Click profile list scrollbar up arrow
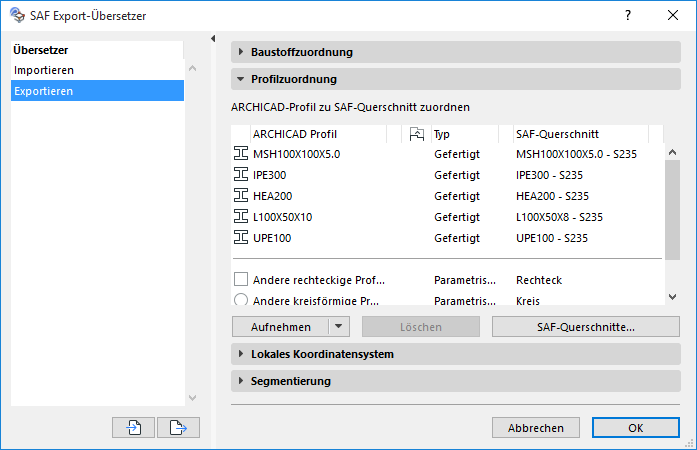This screenshot has width=697, height=450. 673,152
